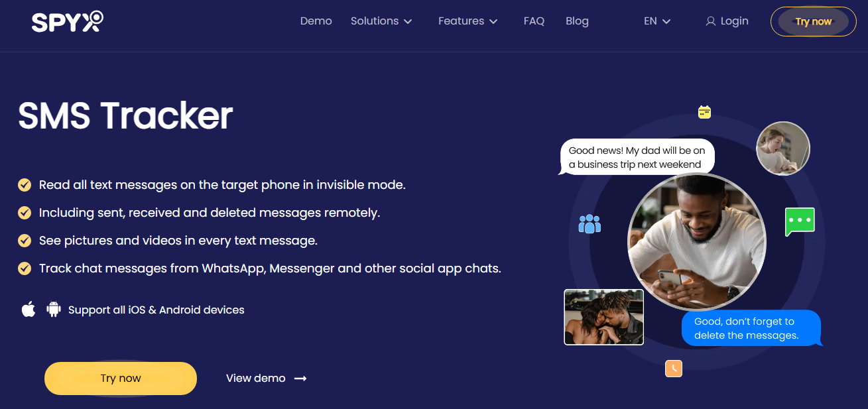Expand the Features chevron arrow
The image size is (868, 409).
pos(493,22)
